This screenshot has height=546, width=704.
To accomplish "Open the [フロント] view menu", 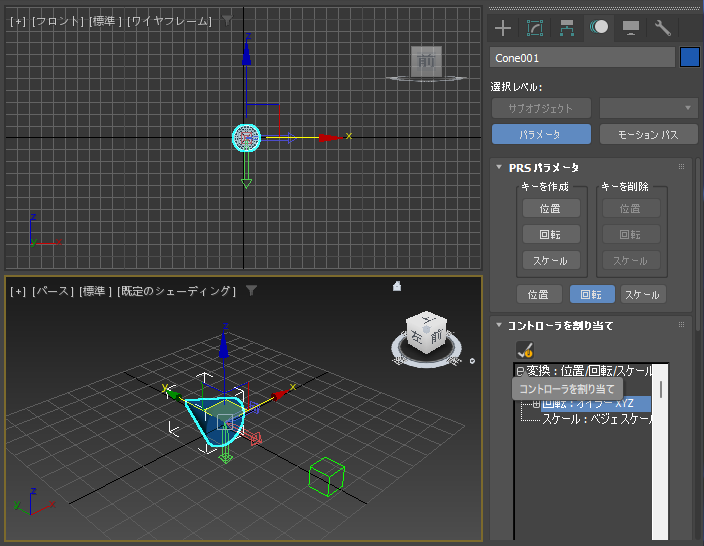I will 58,21.
